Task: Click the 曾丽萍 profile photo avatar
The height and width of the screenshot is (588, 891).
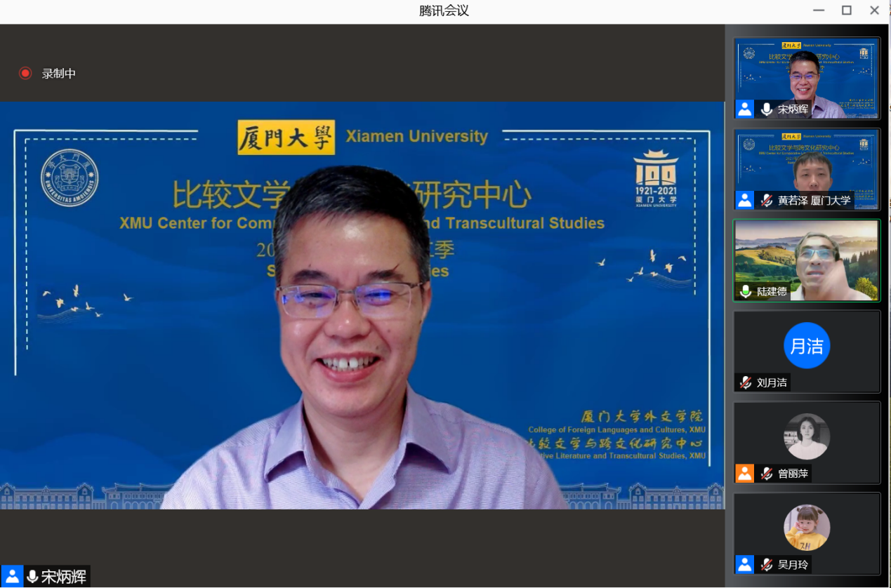Action: 807,436
